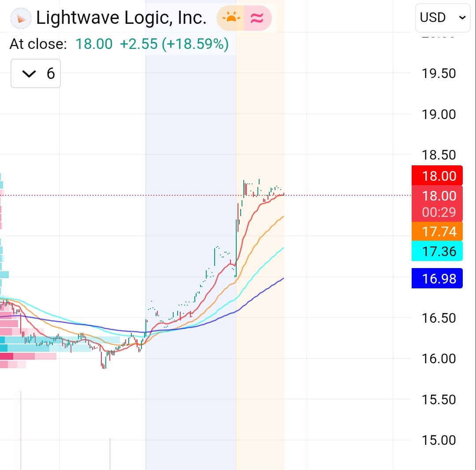Click the cyan 17.36 moving average label
The image size is (476, 470).
437,251
